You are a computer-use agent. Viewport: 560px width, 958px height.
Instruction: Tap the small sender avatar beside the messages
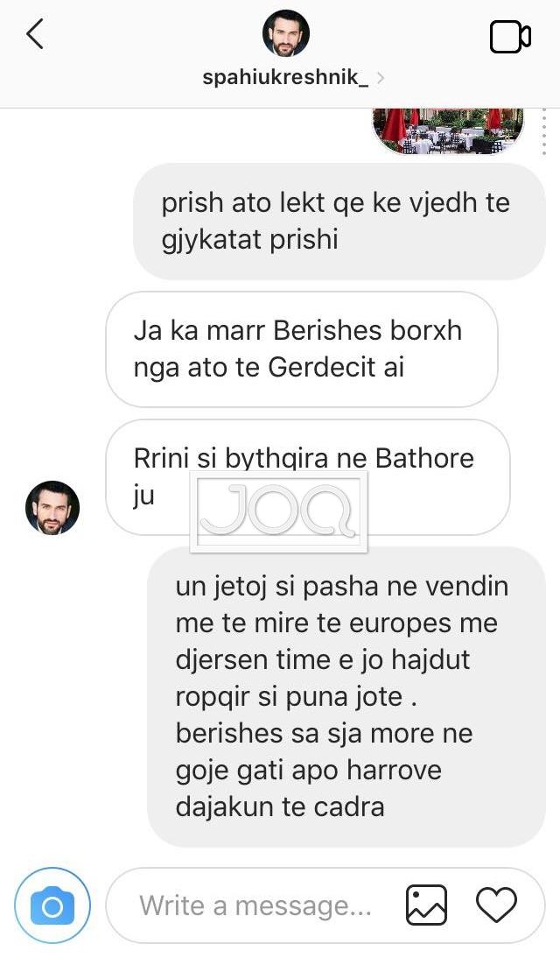click(x=52, y=508)
